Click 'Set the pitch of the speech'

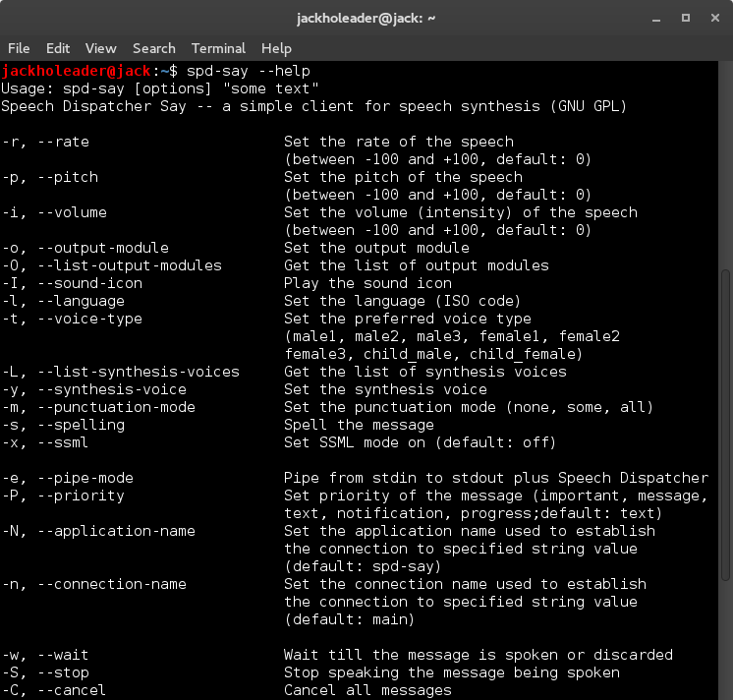click(404, 177)
